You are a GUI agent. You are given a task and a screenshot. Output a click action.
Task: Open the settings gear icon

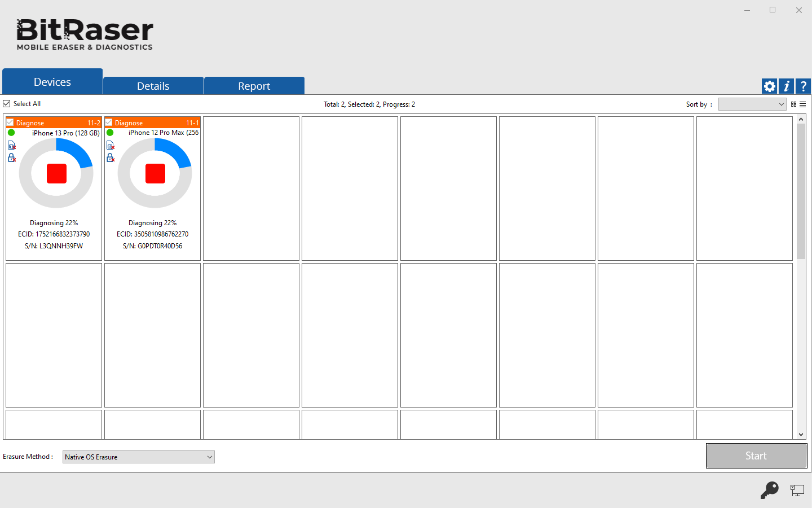click(x=769, y=86)
